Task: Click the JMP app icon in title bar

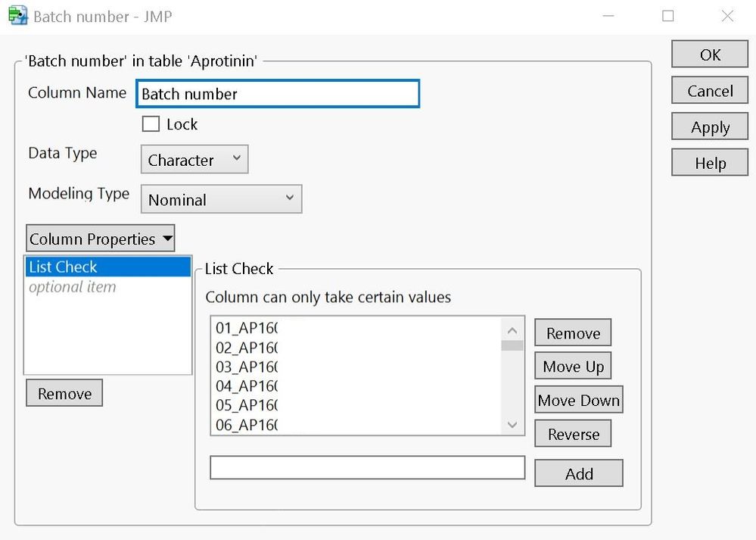Action: pyautogui.click(x=17, y=16)
